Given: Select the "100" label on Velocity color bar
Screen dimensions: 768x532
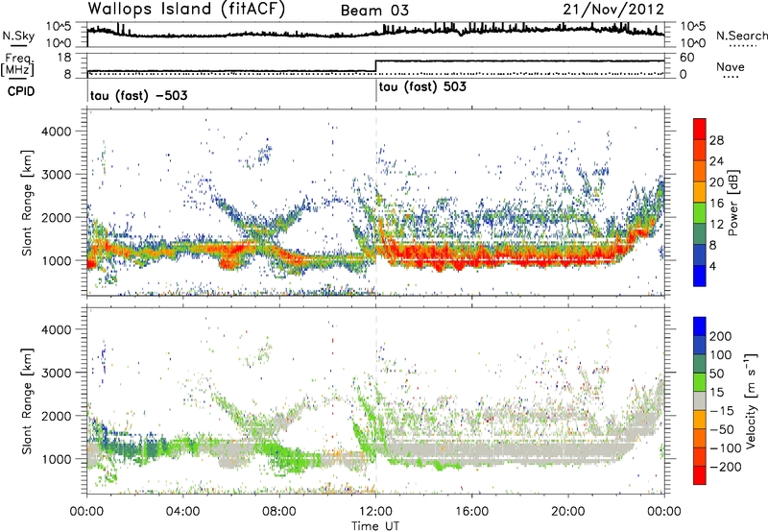Looking at the screenshot, I should point(721,355).
